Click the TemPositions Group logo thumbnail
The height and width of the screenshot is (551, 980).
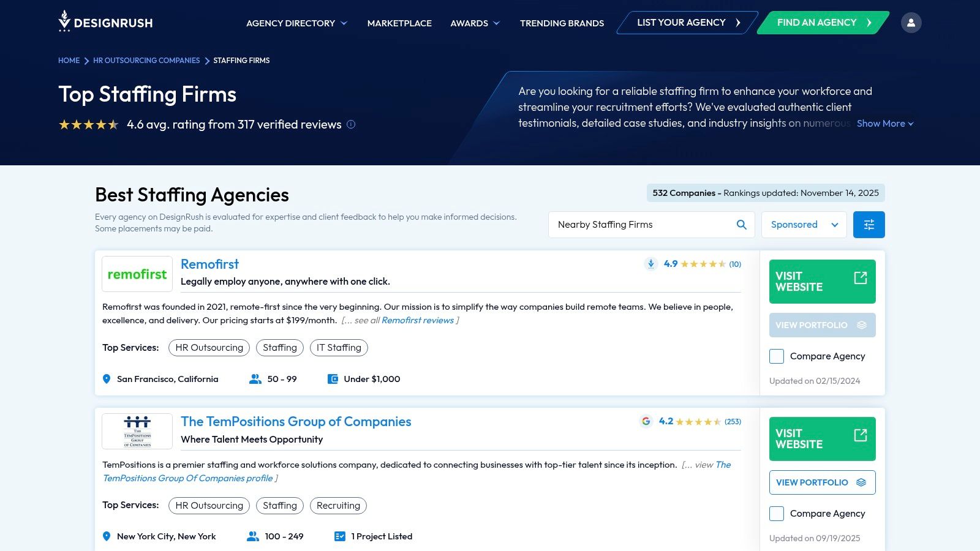[137, 431]
